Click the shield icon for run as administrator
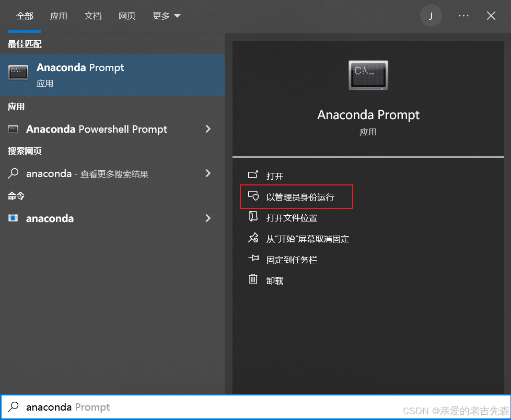This screenshot has height=420, width=511. 253,196
